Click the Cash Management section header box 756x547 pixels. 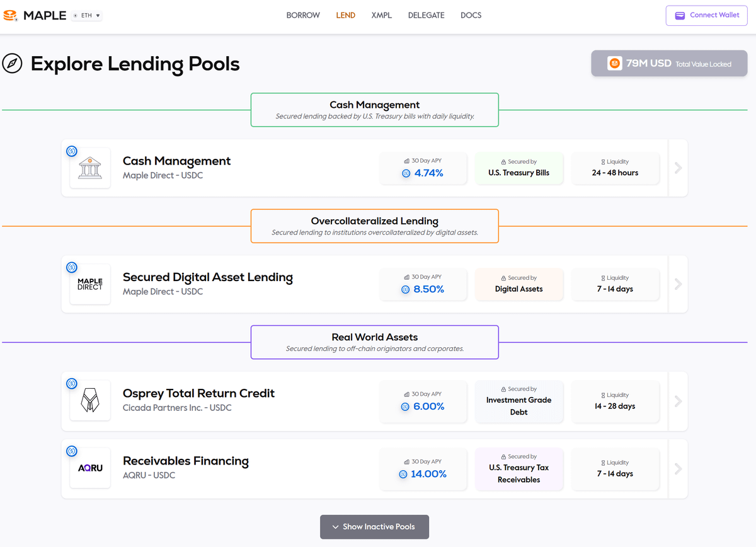pyautogui.click(x=375, y=110)
